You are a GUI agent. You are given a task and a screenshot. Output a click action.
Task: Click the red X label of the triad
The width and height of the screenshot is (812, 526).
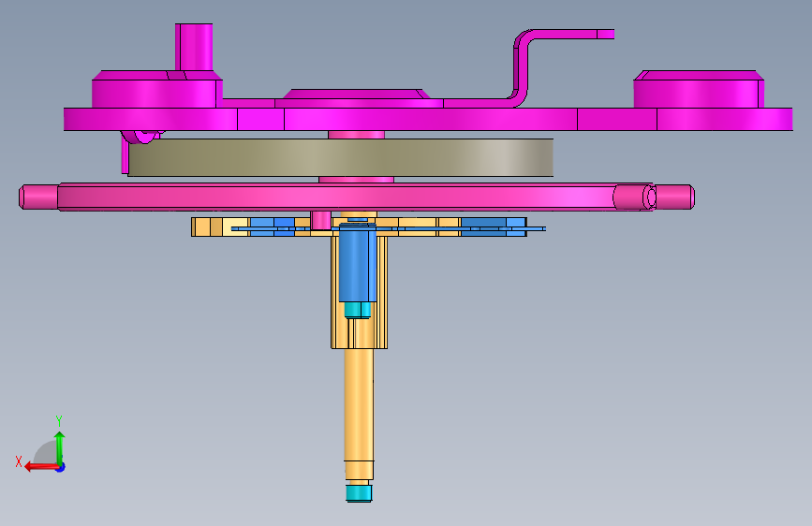[x=19, y=461]
